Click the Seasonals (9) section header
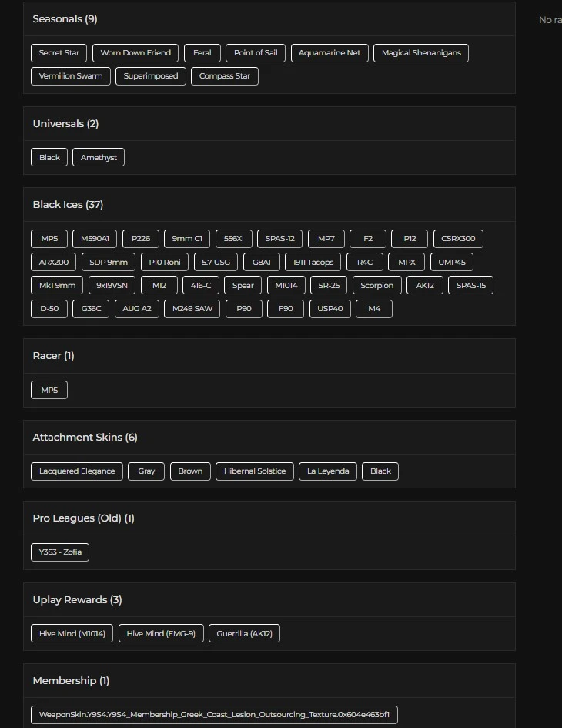The image size is (562, 728). pyautogui.click(x=65, y=19)
